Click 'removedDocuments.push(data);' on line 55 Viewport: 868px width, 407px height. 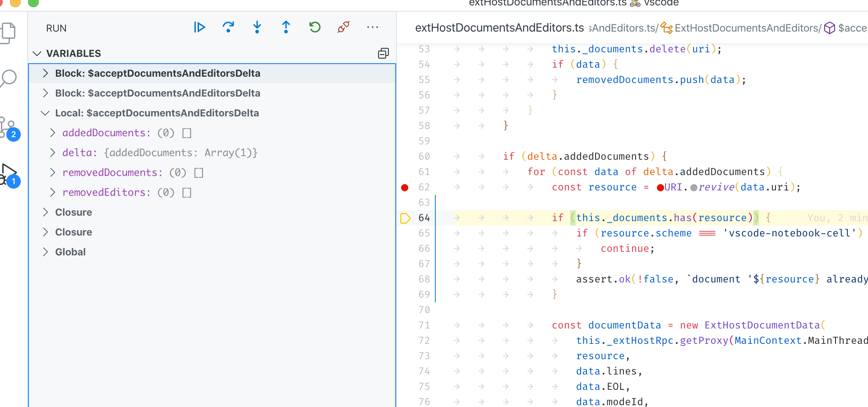661,80
